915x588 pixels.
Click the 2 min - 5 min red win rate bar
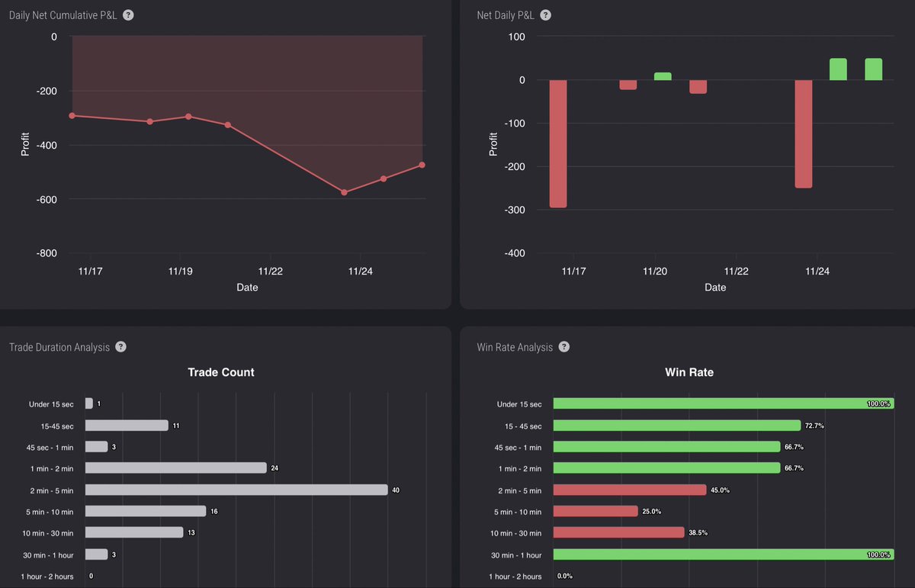tap(630, 490)
